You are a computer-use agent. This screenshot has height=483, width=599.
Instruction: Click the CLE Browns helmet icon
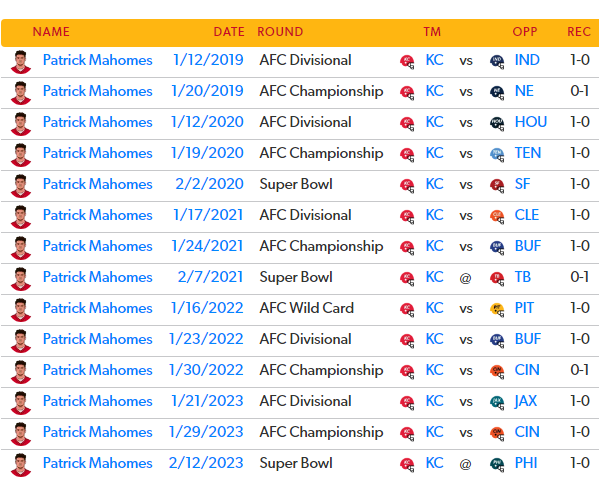click(497, 216)
